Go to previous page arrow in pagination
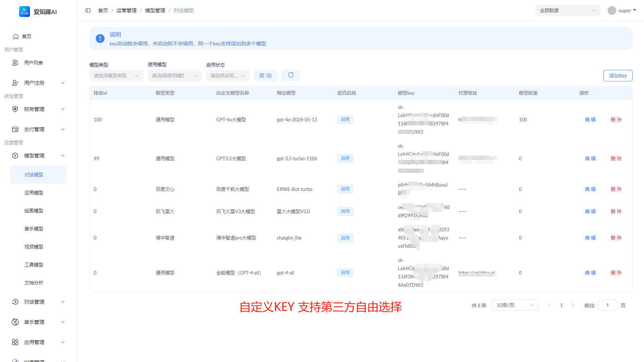This screenshot has width=644, height=362. click(x=550, y=305)
